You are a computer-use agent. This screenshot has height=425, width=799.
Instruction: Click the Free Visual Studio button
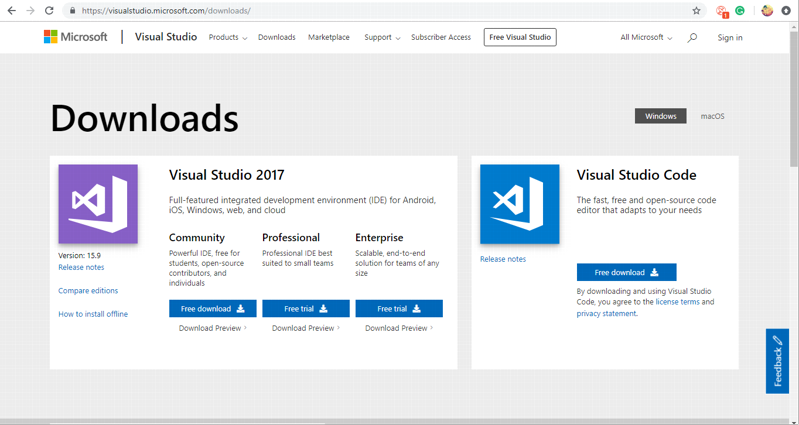pos(520,37)
